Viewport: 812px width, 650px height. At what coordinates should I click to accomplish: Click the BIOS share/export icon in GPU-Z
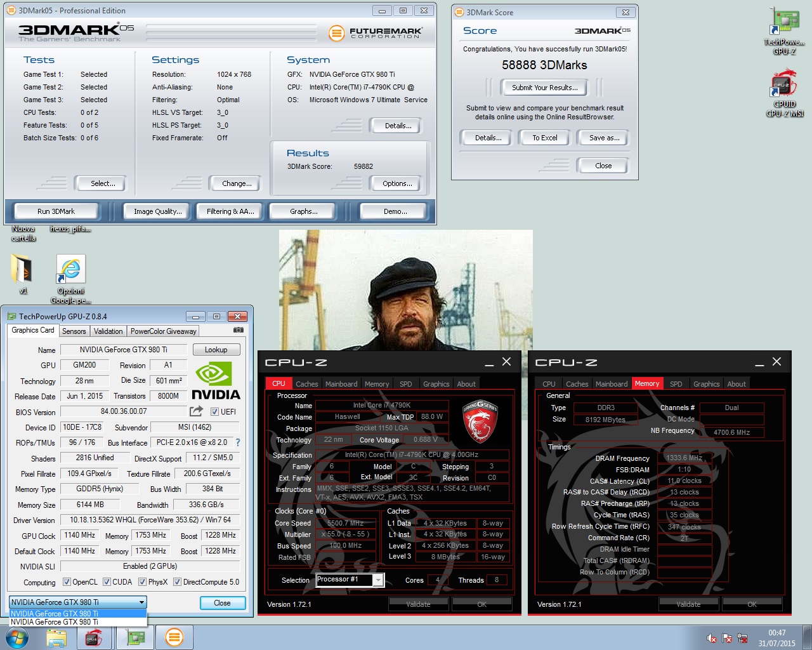coord(196,411)
